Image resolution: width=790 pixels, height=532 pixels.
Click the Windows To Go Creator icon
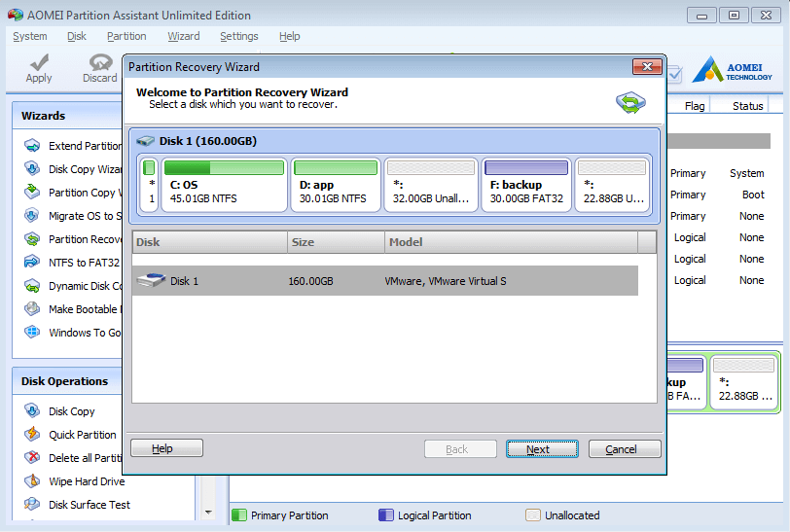32,332
